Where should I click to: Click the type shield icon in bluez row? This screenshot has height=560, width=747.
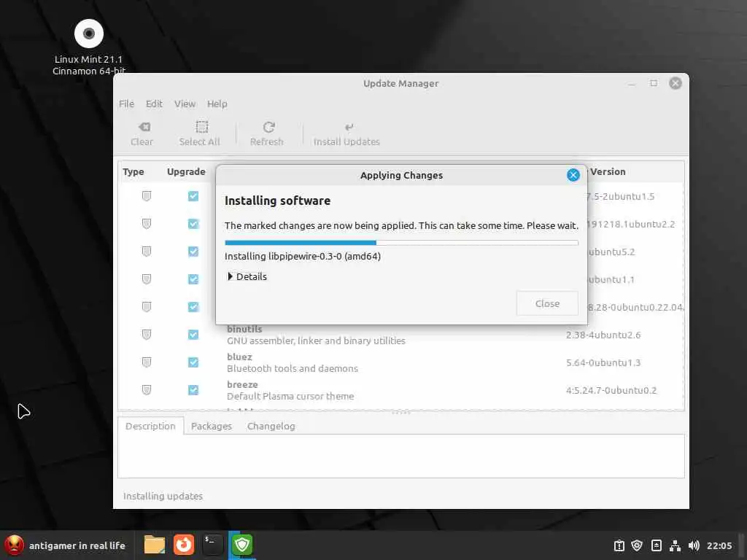147,362
